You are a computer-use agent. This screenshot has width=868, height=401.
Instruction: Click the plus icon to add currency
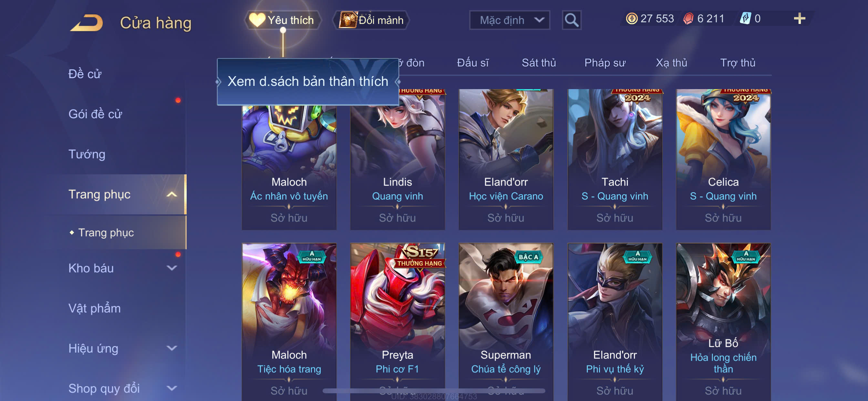[x=799, y=18]
